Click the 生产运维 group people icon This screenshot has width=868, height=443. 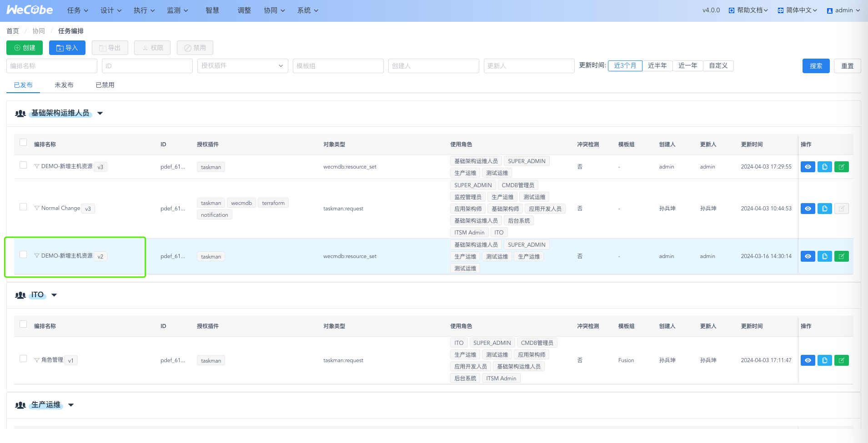tap(20, 405)
